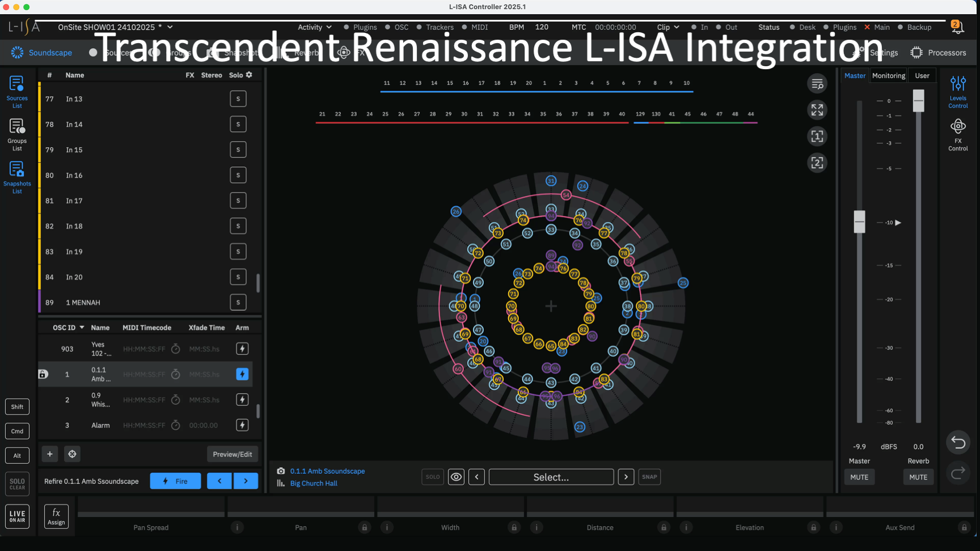The width and height of the screenshot is (980, 551).
Task: Click the Distance parameter lock icon
Action: coord(664,527)
